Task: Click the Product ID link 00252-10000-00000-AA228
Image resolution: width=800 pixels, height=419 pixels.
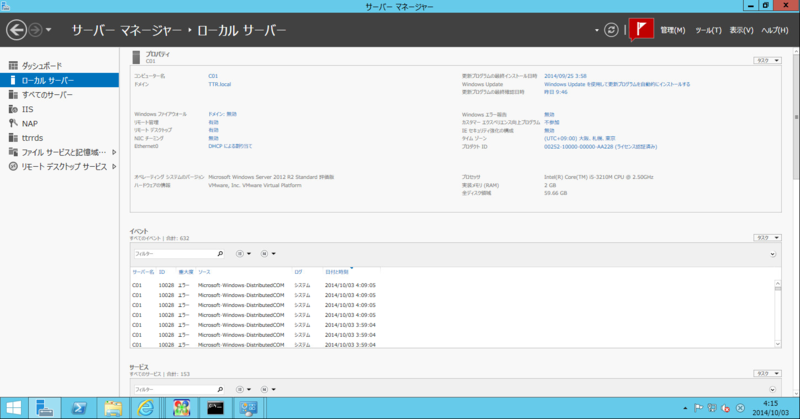Action: pos(601,146)
